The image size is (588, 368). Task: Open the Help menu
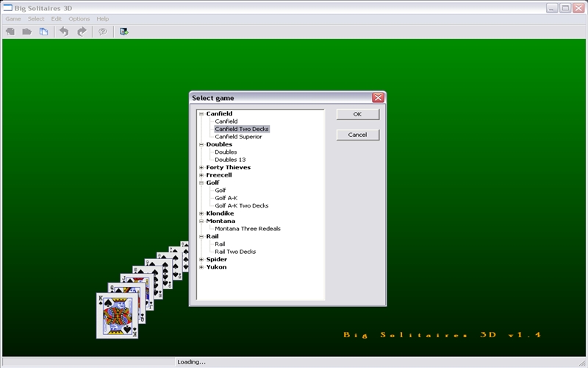pyautogui.click(x=103, y=19)
